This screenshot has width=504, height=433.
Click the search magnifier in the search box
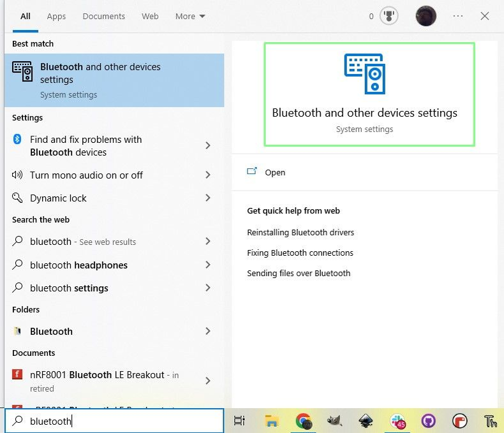click(18, 420)
